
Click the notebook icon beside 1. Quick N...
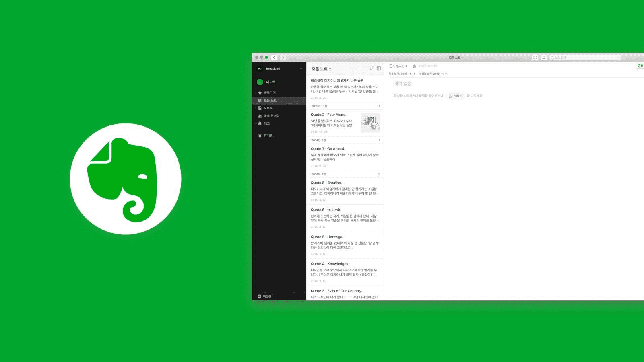coord(390,66)
